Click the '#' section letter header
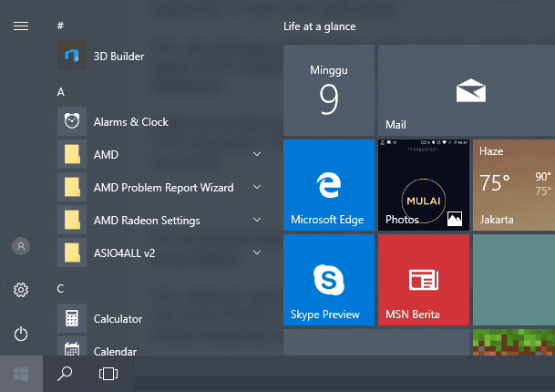This screenshot has height=392, width=555. [60, 26]
